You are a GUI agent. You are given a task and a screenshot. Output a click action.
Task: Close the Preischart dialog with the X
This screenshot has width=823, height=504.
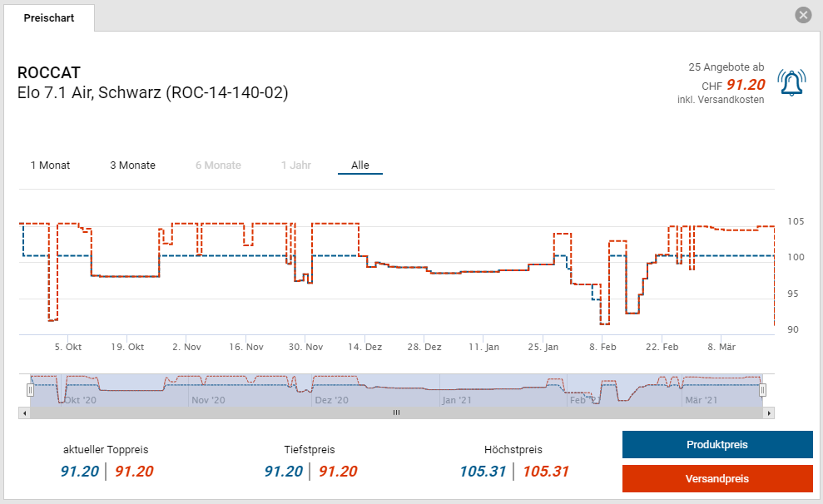(x=803, y=15)
